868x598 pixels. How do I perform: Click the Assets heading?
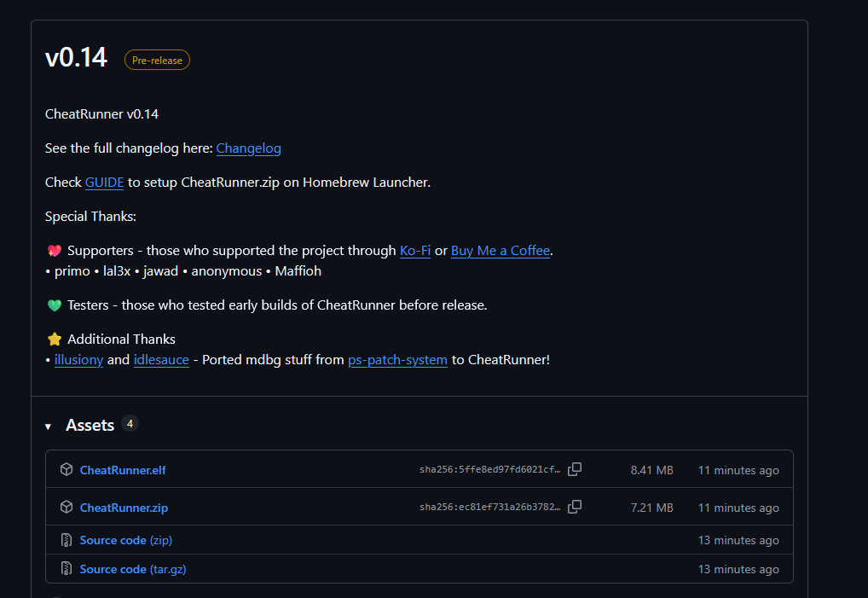tap(90, 425)
